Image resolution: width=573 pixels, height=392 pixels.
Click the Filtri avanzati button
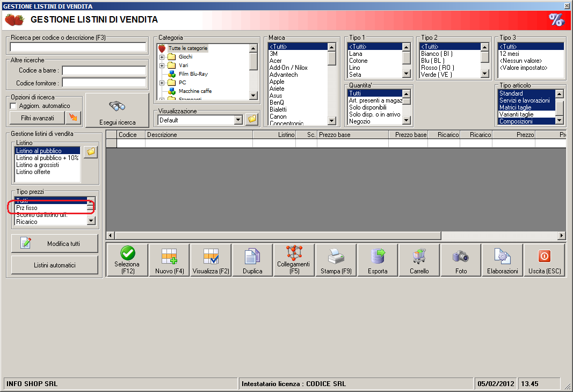click(38, 118)
